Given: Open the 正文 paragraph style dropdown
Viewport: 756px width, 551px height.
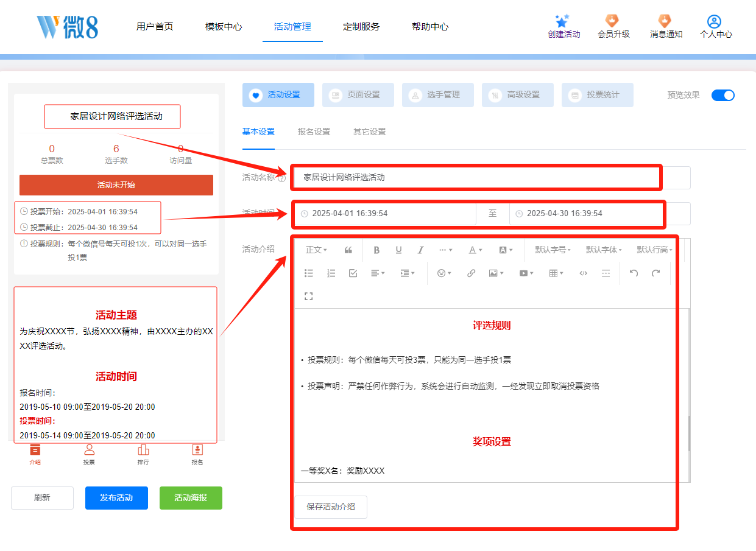Looking at the screenshot, I should click(x=316, y=250).
